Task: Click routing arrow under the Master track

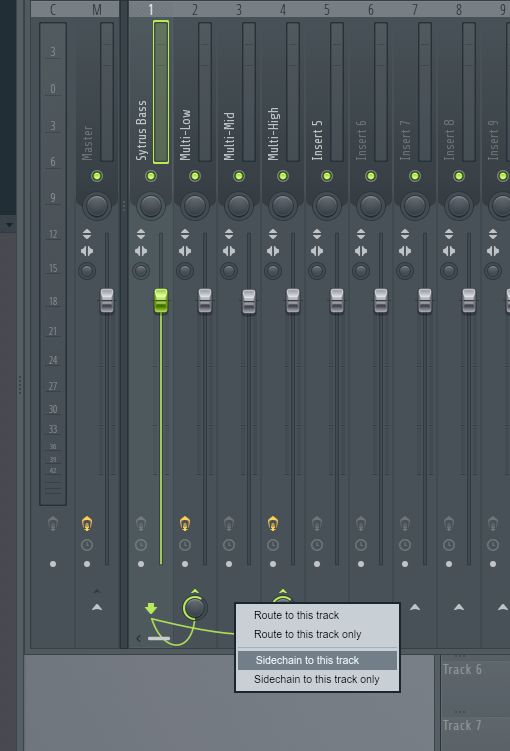Action: coord(97,607)
